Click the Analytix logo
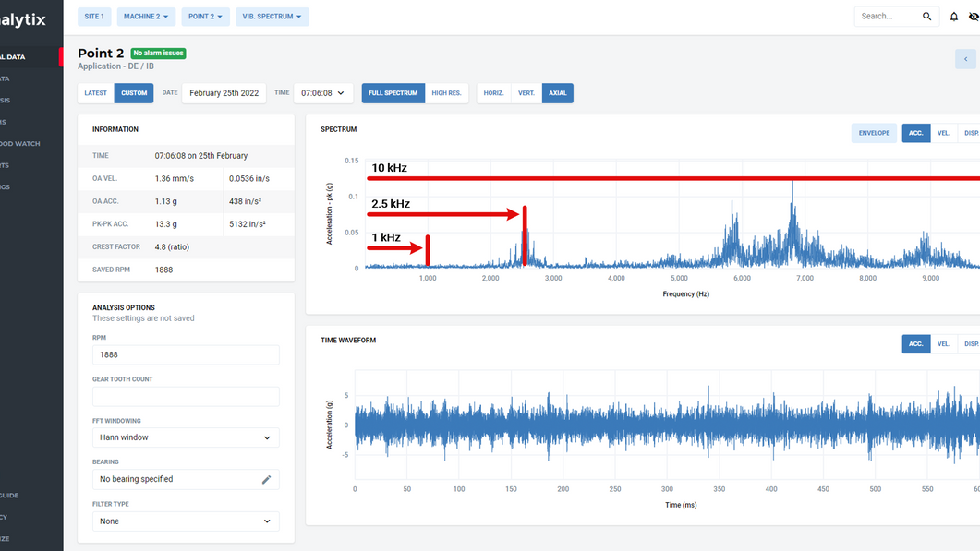The width and height of the screenshot is (980, 551). point(23,18)
